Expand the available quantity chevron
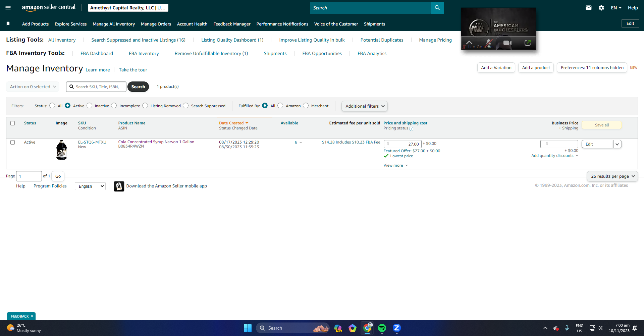Viewport: 644px width, 336px height. tap(301, 143)
